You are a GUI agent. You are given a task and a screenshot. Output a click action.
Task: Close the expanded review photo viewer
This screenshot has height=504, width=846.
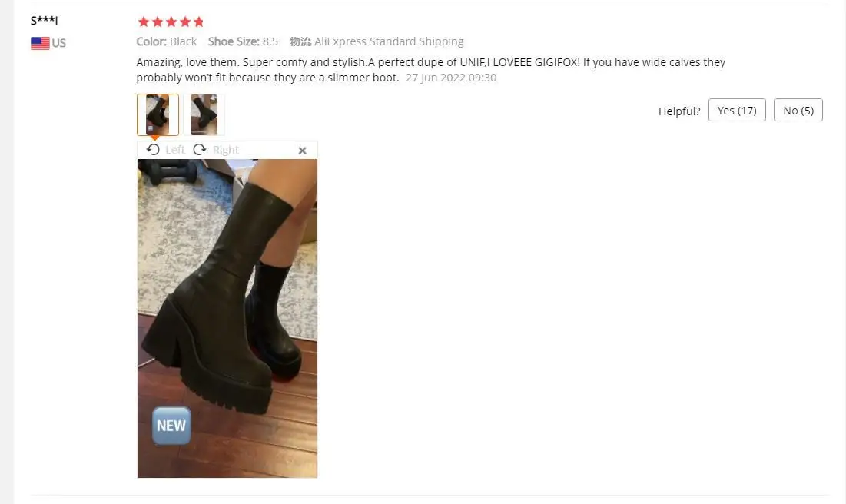click(302, 151)
